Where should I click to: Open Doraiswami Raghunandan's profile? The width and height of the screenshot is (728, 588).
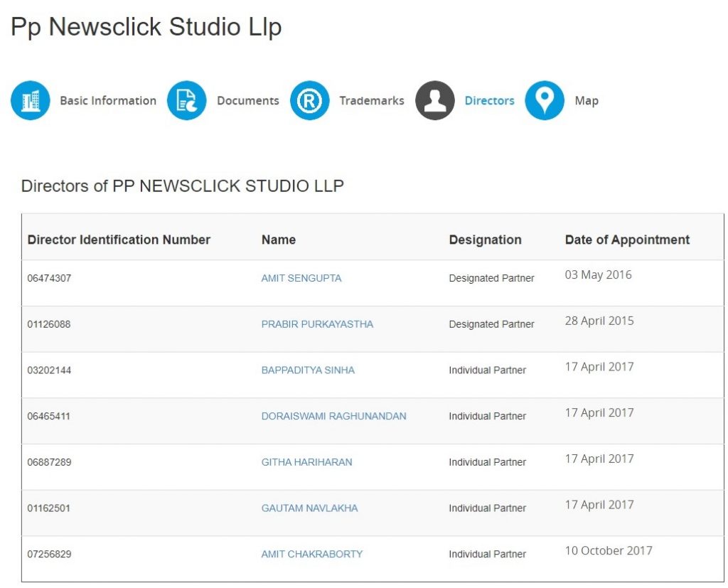[333, 416]
